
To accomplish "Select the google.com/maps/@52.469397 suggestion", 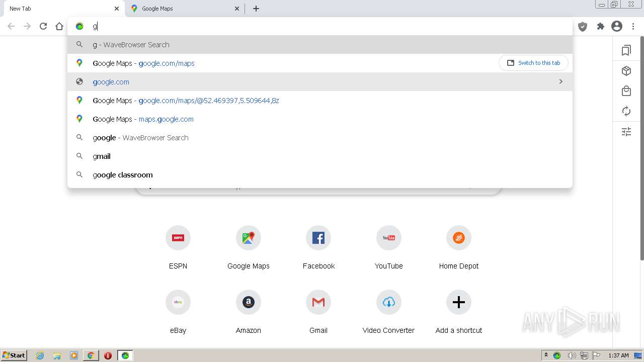I will click(320, 101).
